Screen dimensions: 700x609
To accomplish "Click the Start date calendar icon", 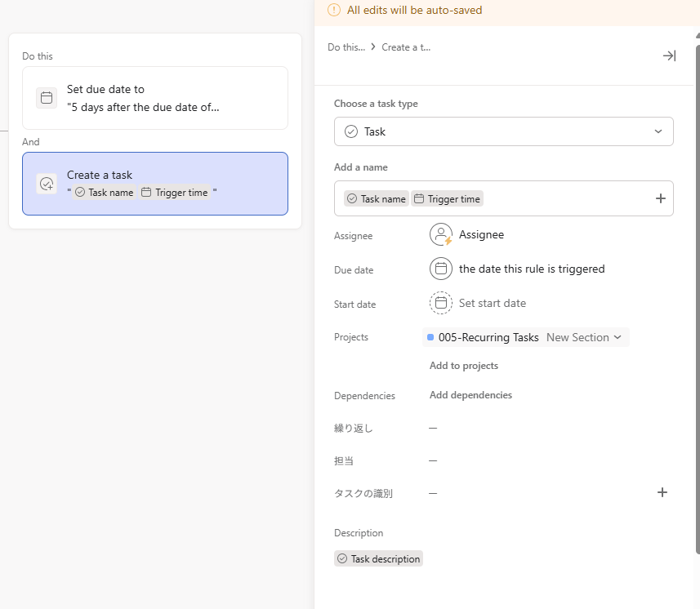I will coord(441,303).
